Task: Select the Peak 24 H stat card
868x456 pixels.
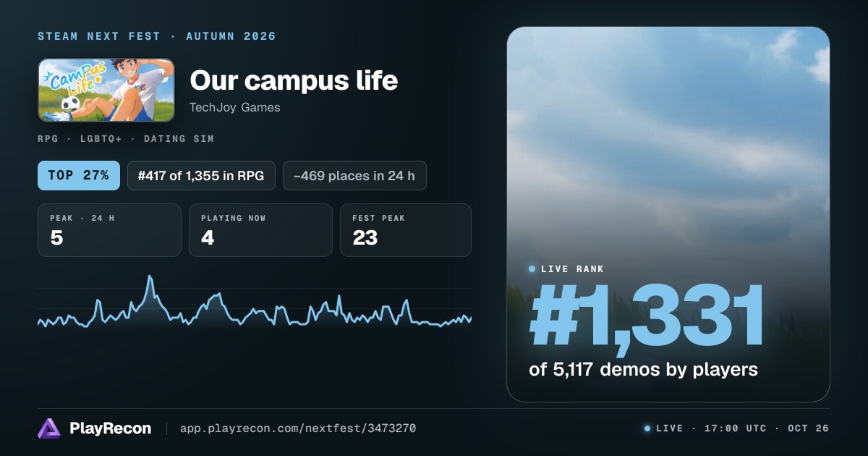Action: click(x=109, y=230)
